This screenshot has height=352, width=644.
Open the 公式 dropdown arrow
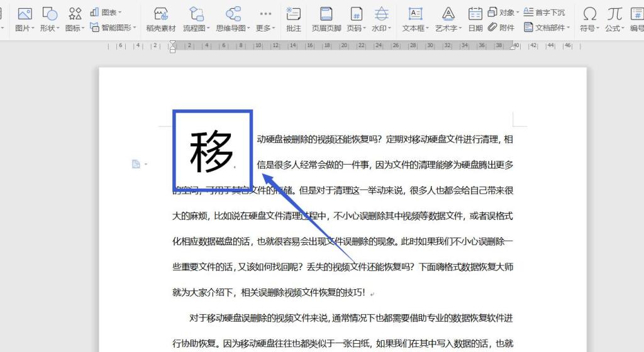coord(623,28)
